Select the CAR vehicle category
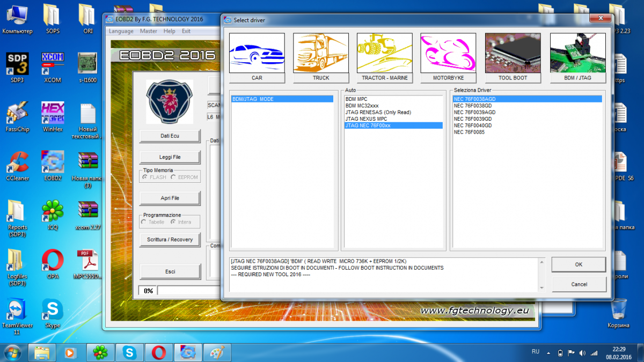The image size is (644, 362). [257, 58]
